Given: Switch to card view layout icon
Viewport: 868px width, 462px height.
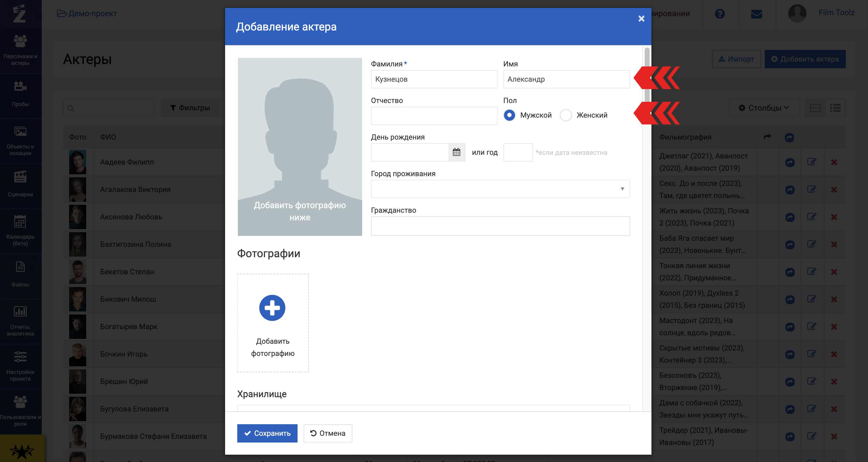Looking at the screenshot, I should [x=815, y=108].
